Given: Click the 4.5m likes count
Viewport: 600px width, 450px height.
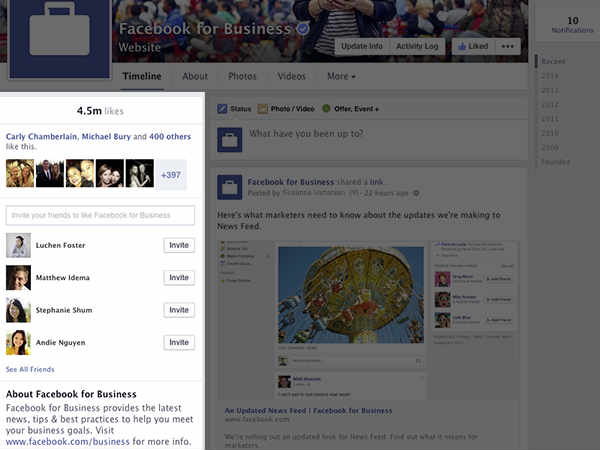Looking at the screenshot, I should [100, 111].
